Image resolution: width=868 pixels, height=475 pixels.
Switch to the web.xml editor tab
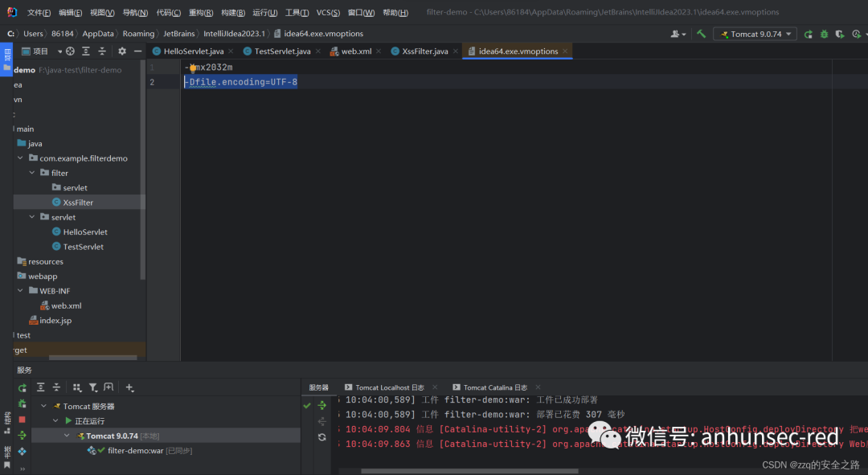tap(356, 51)
